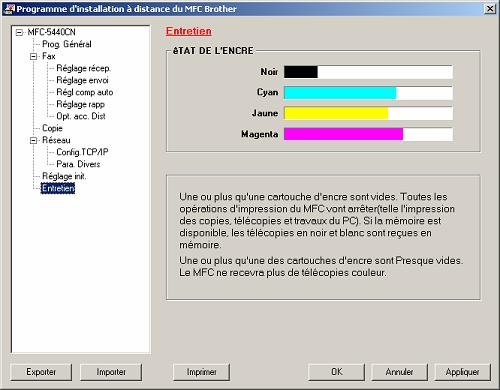Click the éTAT DE L'ENCRE group label
Image resolution: width=500 pixels, height=390 pixels.
213,51
